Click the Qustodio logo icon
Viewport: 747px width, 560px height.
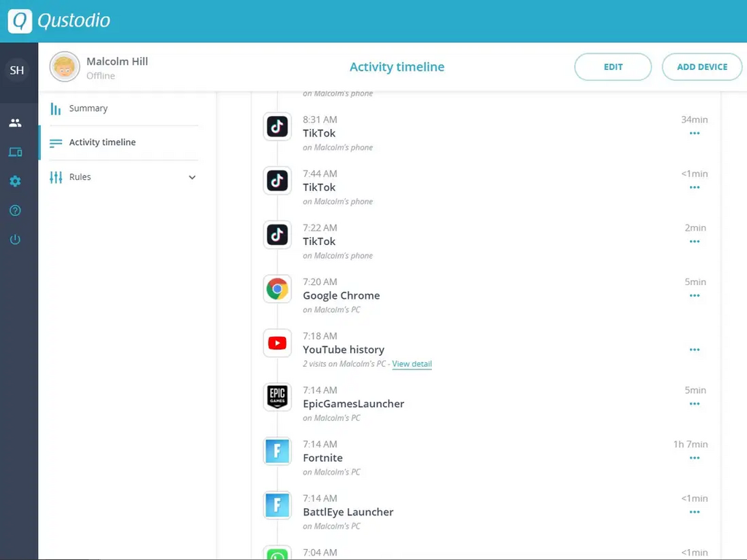coord(20,20)
